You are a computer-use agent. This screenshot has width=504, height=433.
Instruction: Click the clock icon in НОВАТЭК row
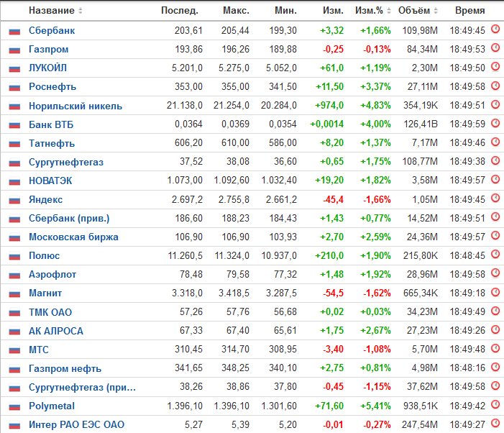495,179
